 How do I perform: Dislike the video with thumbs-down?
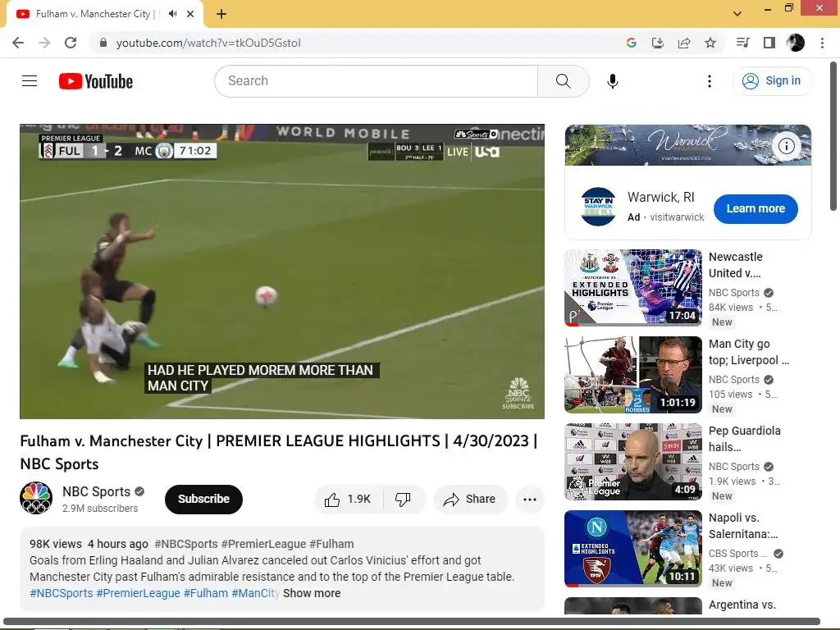coord(403,500)
